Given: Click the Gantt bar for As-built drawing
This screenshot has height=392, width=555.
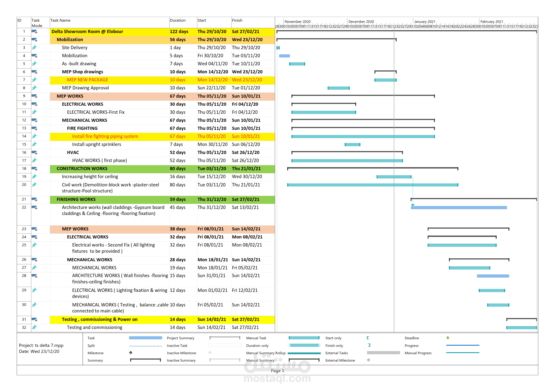Looking at the screenshot, I should [297, 64].
